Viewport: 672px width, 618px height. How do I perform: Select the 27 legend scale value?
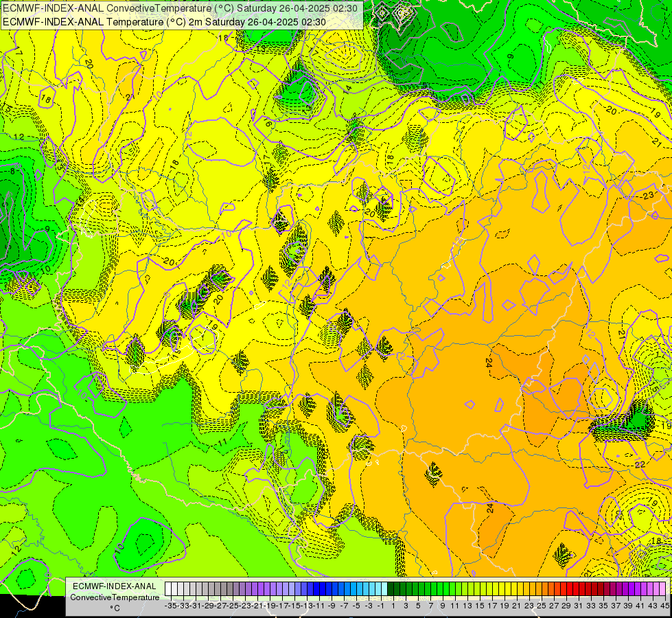pos(554,606)
